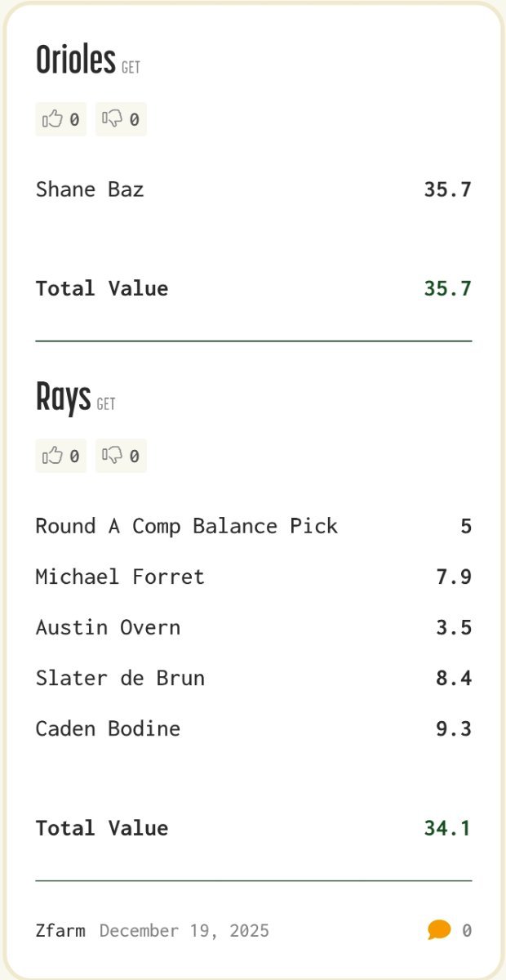
Task: Open Caden Bodine's profile
Action: [x=108, y=728]
